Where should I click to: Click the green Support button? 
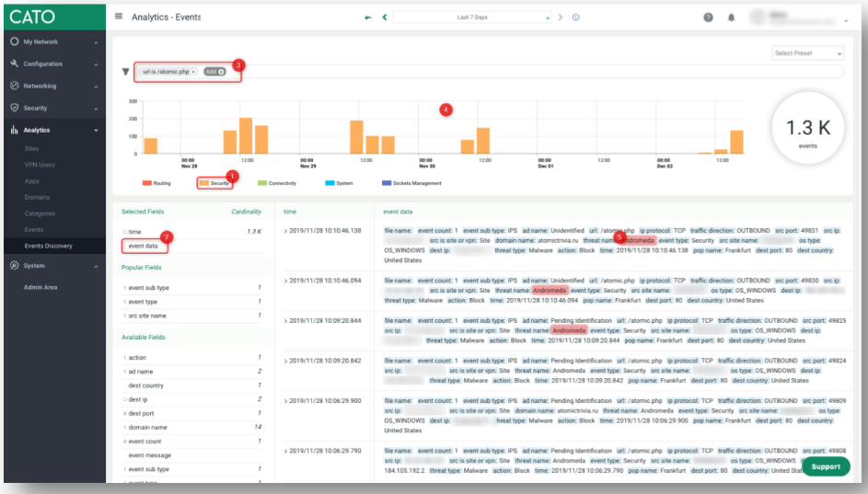coord(825,466)
